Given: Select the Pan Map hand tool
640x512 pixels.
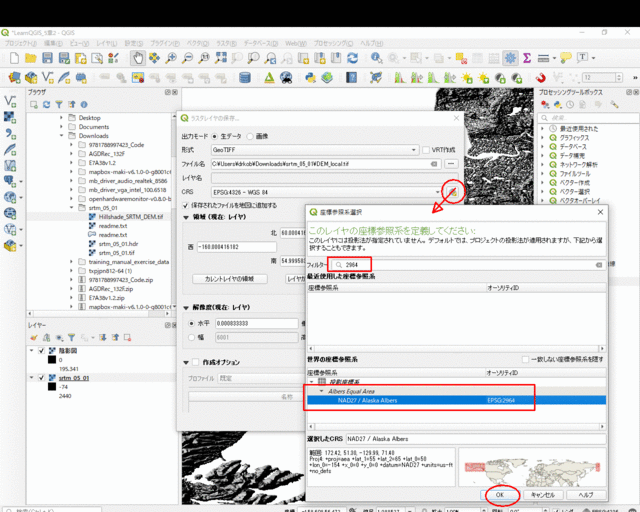Looking at the screenshot, I should coord(138,58).
